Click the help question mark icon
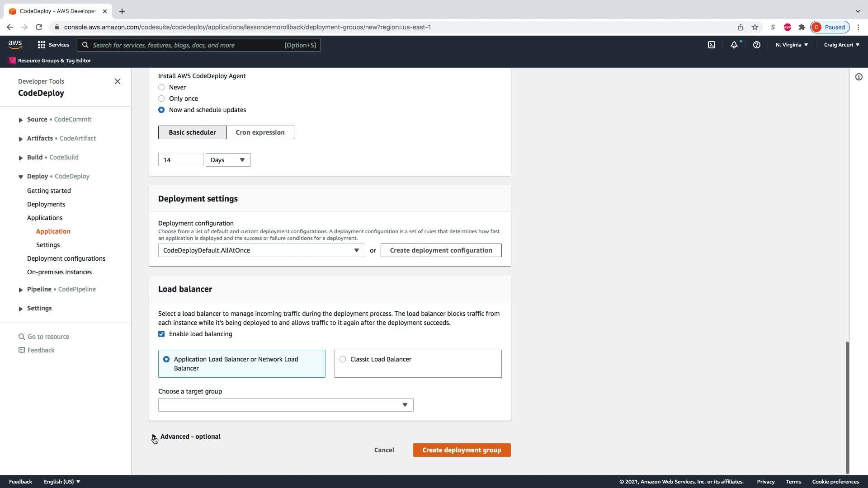The image size is (868, 488). (756, 45)
